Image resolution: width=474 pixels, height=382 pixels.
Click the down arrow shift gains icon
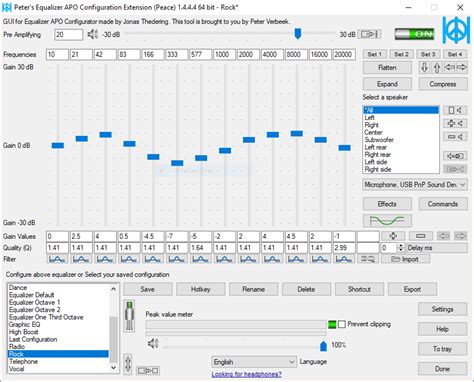[424, 68]
